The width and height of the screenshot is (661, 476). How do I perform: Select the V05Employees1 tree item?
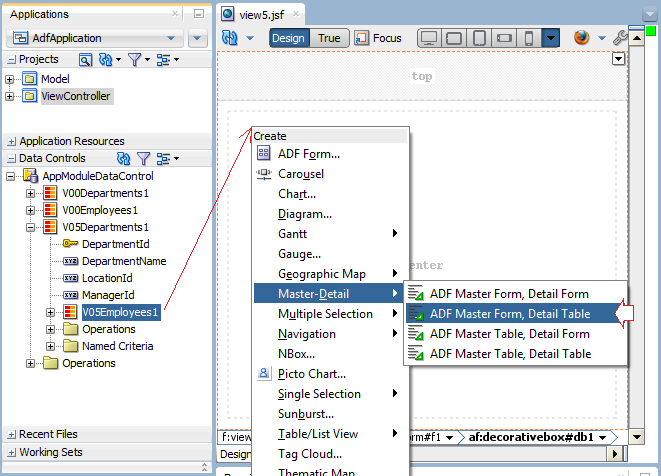pos(121,312)
